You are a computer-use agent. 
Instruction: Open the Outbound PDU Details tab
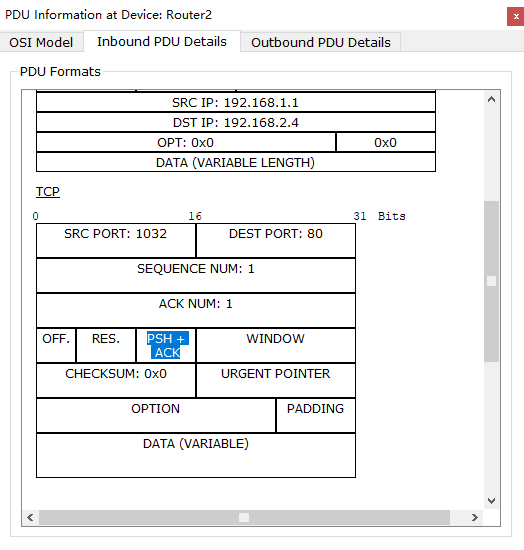(321, 42)
